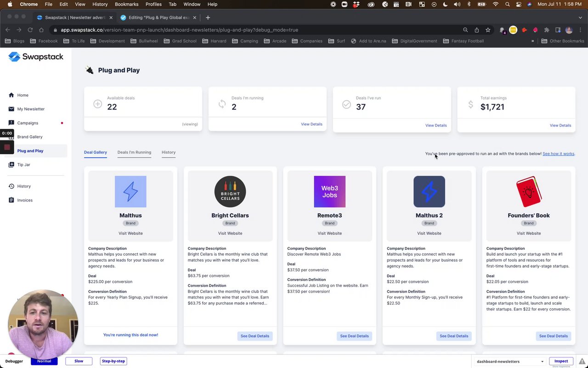Click the address bar URL field
The image size is (588, 368).
pos(257,30)
